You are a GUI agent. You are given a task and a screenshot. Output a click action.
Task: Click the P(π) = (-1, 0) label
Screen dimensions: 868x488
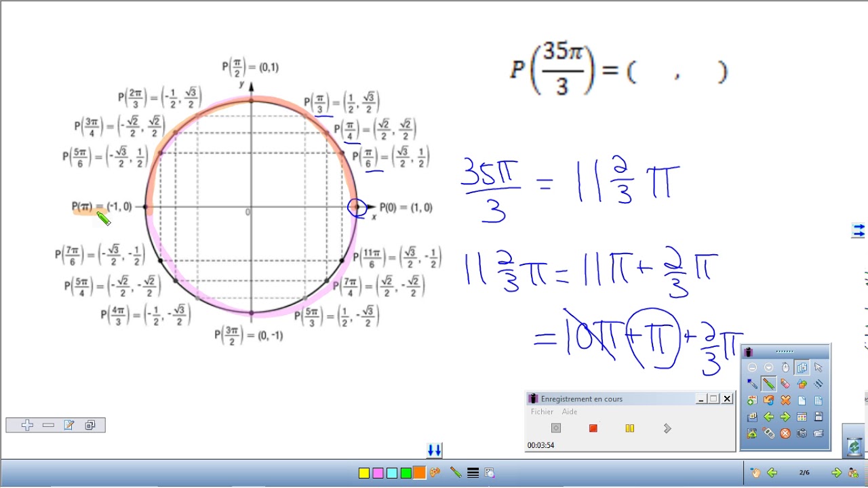102,207
